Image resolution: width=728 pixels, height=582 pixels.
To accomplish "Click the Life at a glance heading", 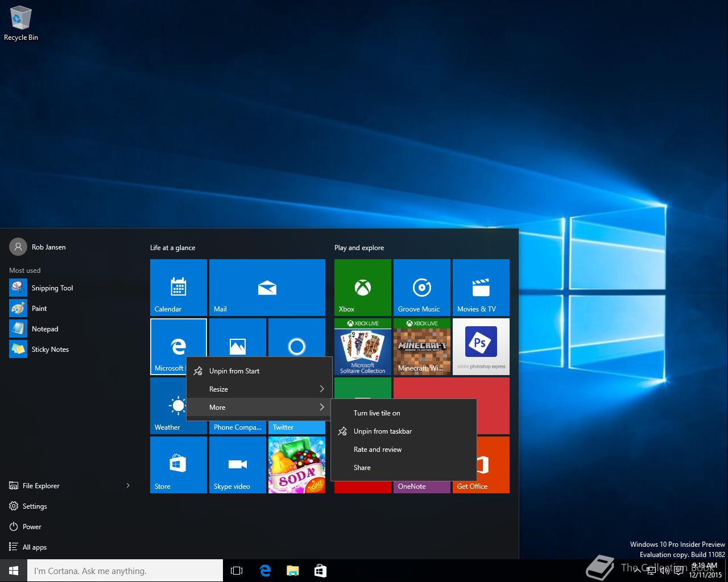I will coord(172,248).
